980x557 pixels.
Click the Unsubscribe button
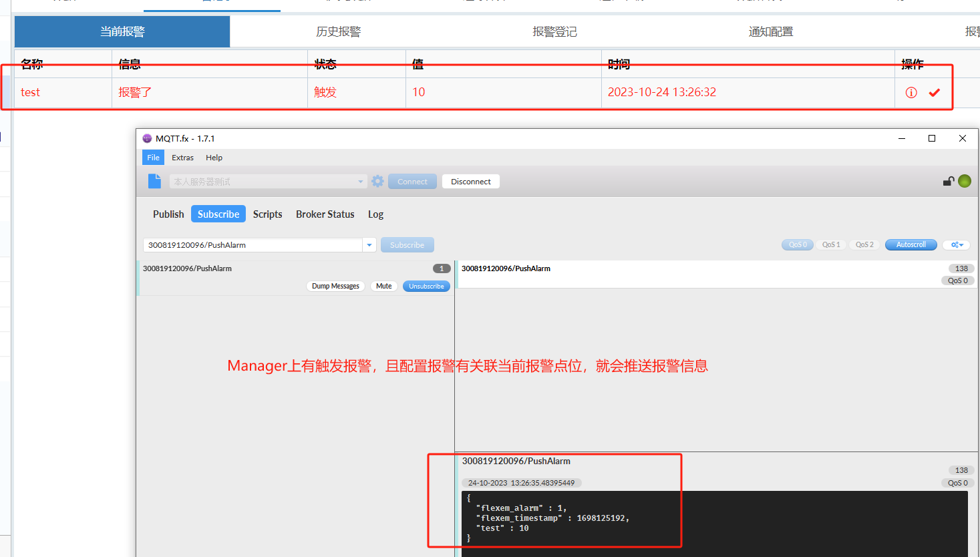point(426,286)
